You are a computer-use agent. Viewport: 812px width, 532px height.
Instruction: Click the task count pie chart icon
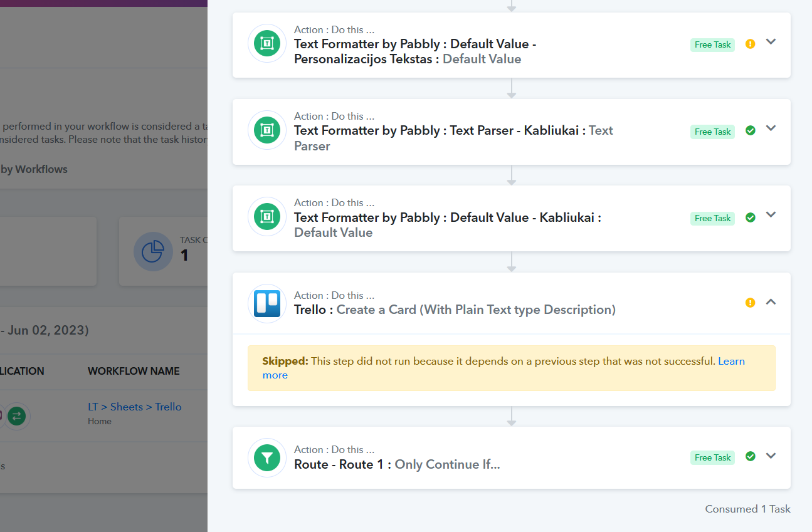point(153,251)
